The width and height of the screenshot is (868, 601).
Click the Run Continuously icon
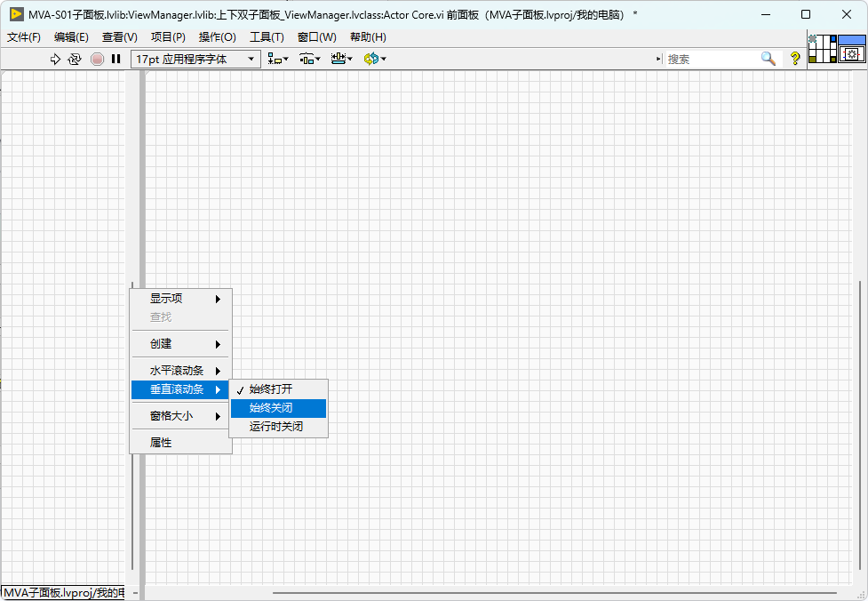[x=74, y=59]
